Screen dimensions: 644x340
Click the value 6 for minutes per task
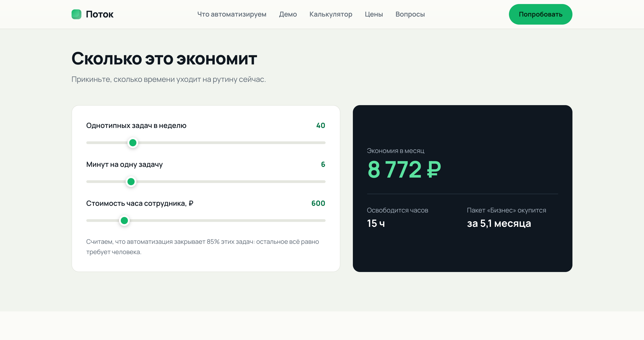tap(323, 164)
